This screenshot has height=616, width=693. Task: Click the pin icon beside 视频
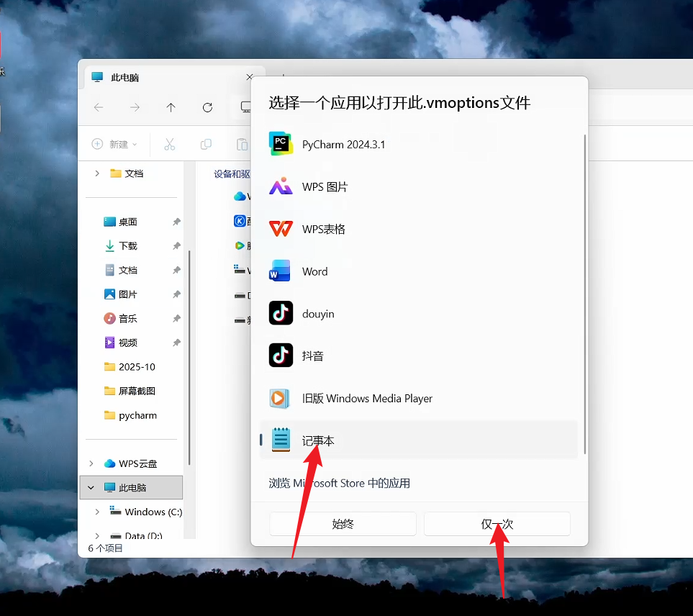tap(176, 343)
